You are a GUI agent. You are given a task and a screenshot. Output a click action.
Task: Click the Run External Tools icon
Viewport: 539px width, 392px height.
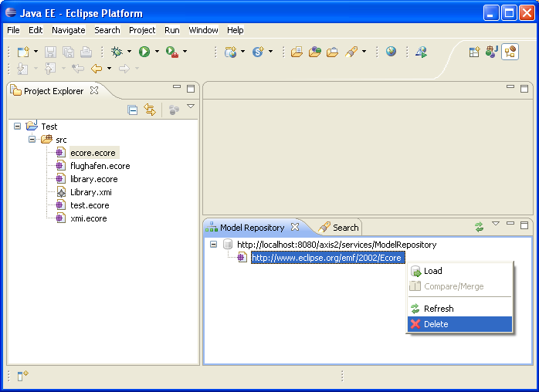(172, 52)
